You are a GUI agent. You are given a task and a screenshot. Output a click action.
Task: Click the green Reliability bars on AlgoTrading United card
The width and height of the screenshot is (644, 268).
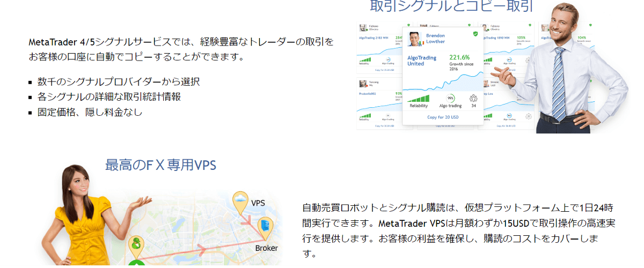point(419,98)
